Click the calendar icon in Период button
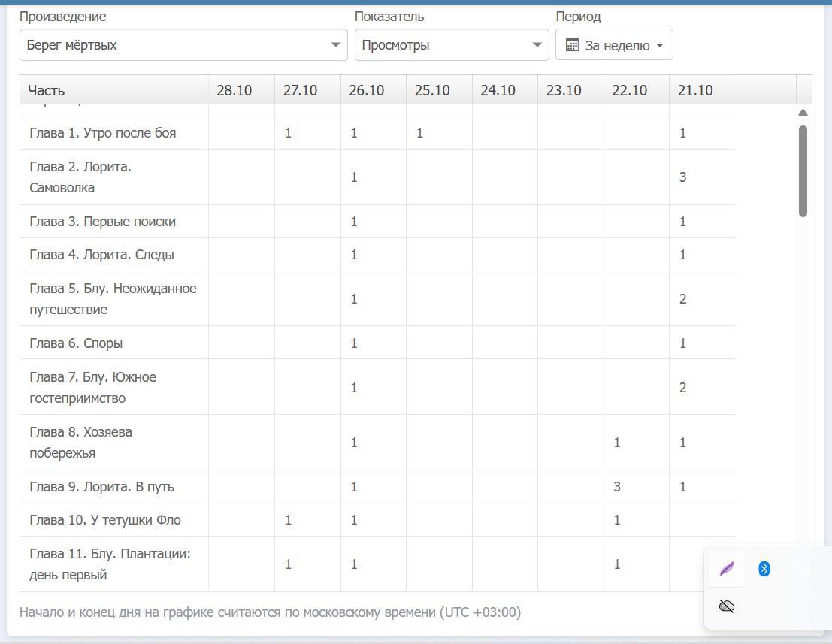This screenshot has width=832, height=644. tap(572, 45)
